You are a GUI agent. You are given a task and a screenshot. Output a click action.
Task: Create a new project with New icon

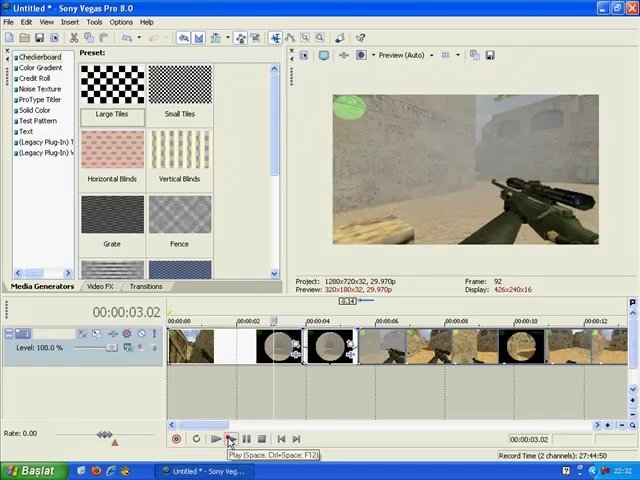[9, 38]
